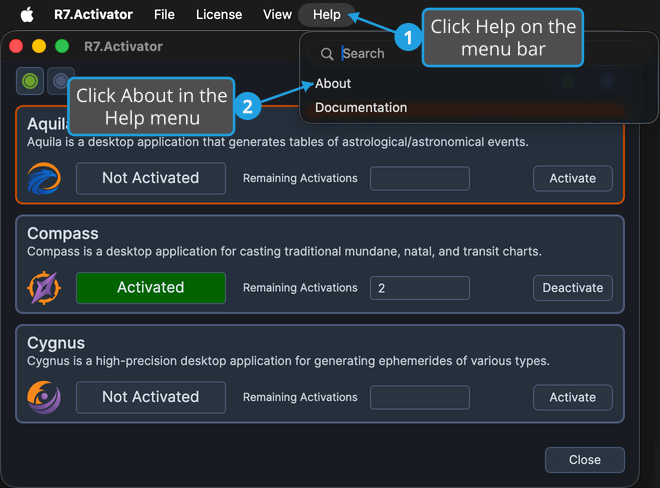Image resolution: width=660 pixels, height=488 pixels.
Task: Click Compass's Remaining Activations field showing 2
Action: 420,288
